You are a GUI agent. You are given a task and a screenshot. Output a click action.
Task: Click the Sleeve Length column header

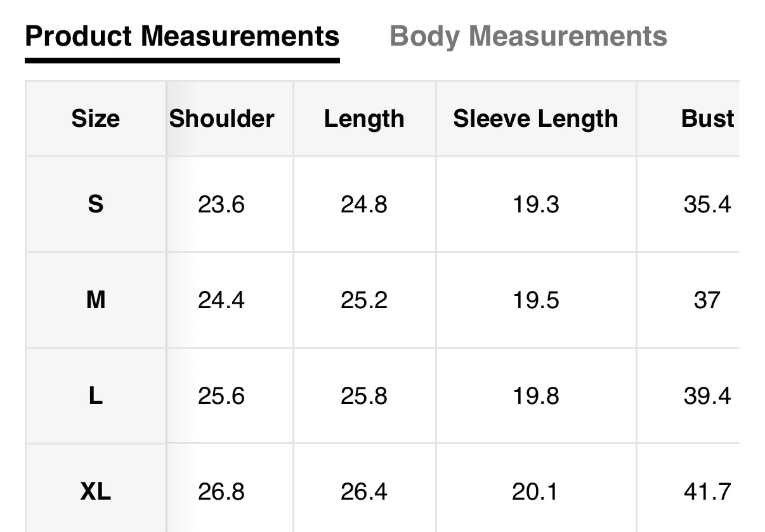(535, 119)
